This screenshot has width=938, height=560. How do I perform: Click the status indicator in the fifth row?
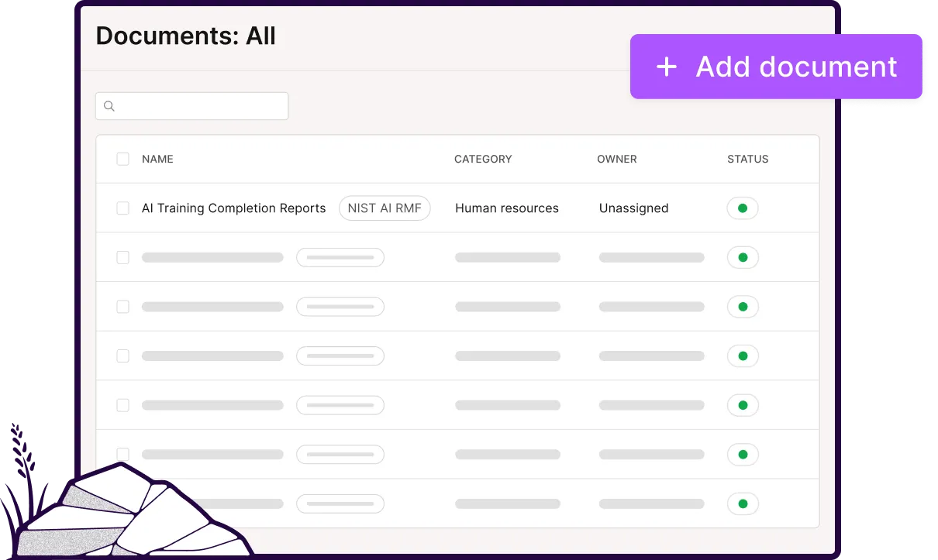point(743,405)
